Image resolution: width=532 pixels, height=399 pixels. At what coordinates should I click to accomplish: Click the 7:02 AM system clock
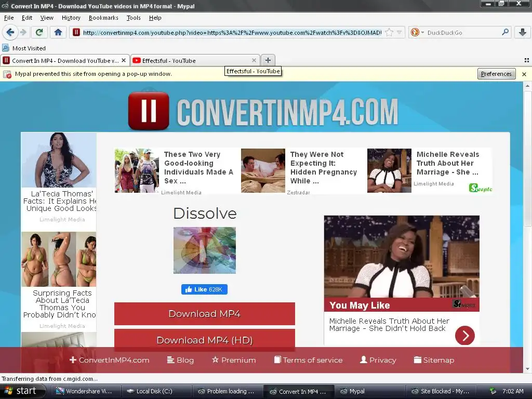click(x=513, y=391)
